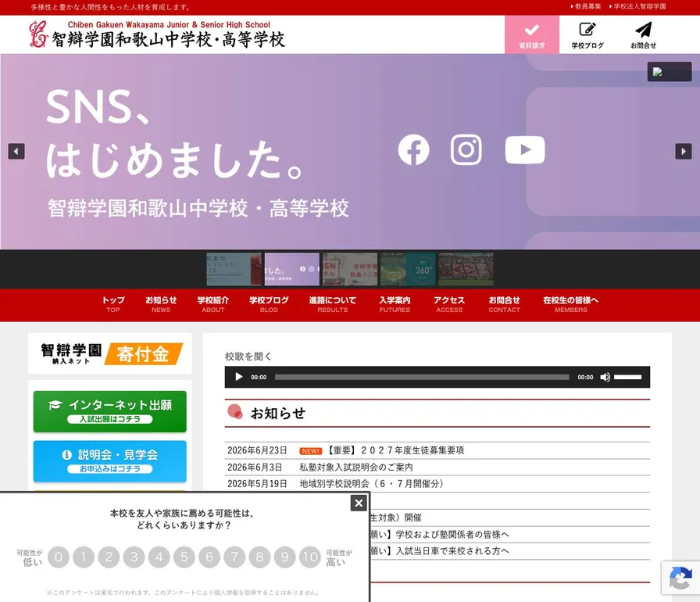
Task: Select rating 4 in the survey
Action: coord(159,557)
